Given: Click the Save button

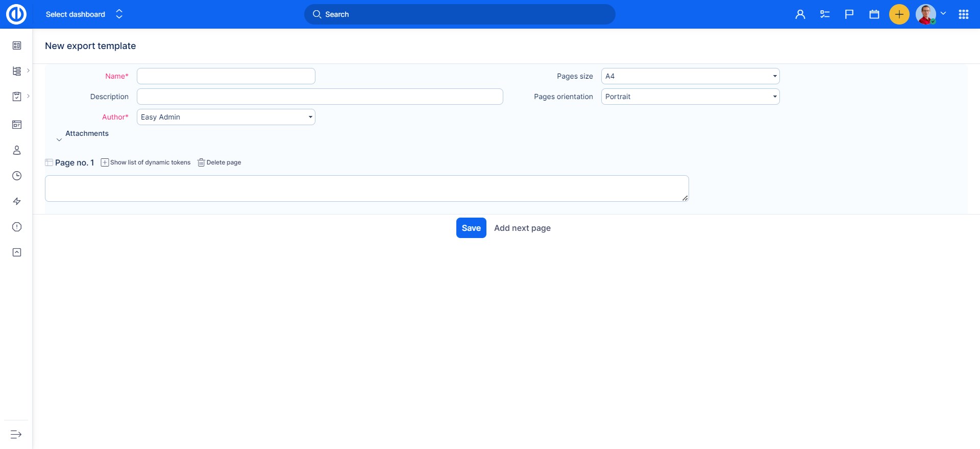Looking at the screenshot, I should [x=471, y=228].
